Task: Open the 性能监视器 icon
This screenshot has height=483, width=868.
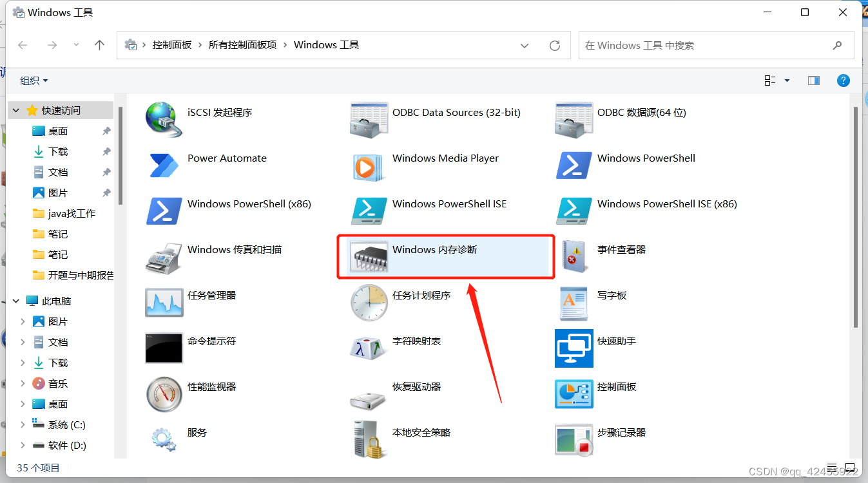Action: click(x=164, y=394)
